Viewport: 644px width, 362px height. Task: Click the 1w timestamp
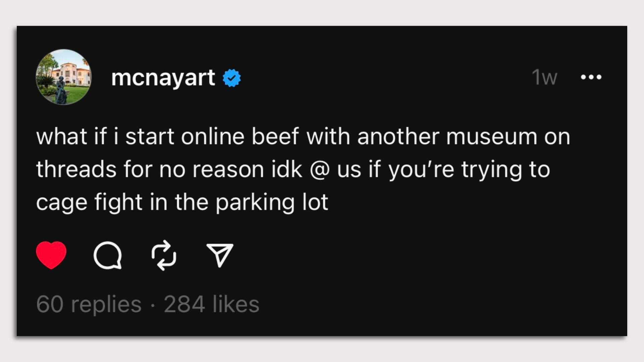tap(544, 77)
